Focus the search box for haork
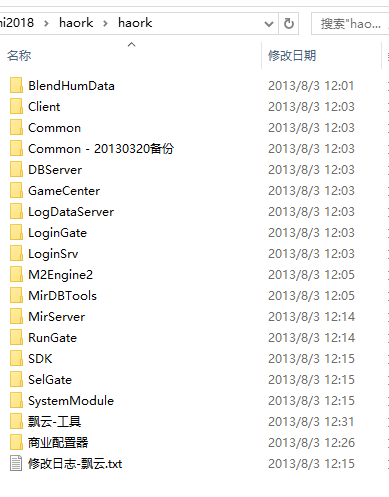This screenshot has width=389, height=497. [x=350, y=24]
